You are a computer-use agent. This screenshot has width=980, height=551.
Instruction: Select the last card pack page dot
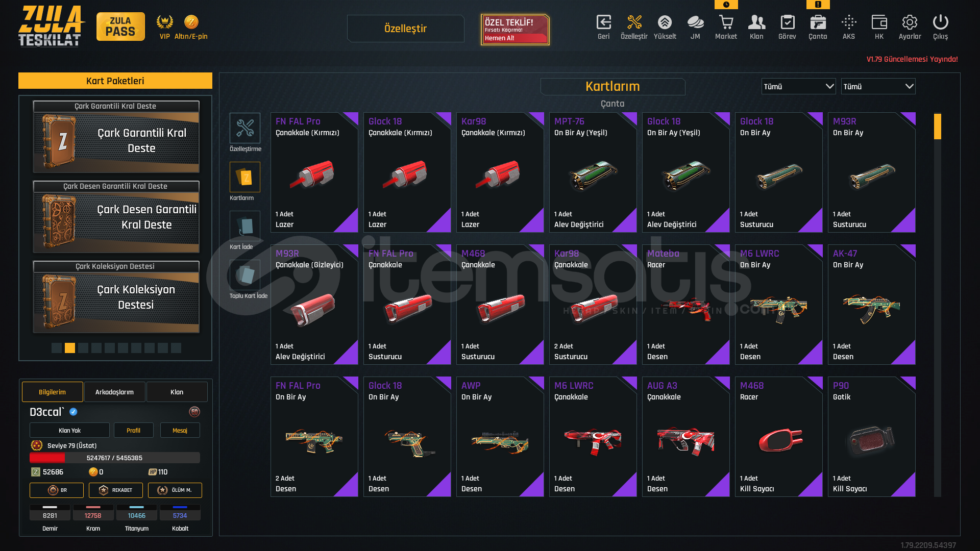[176, 348]
